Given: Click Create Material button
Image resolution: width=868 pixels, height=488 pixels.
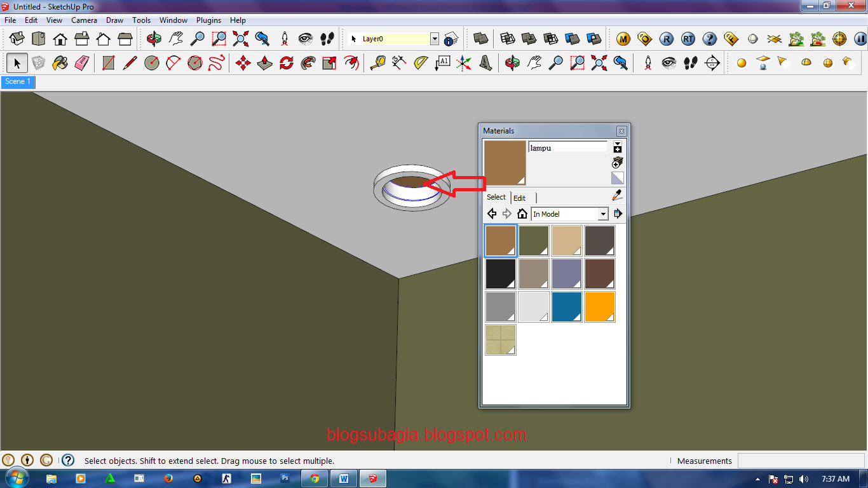Looking at the screenshot, I should (618, 163).
